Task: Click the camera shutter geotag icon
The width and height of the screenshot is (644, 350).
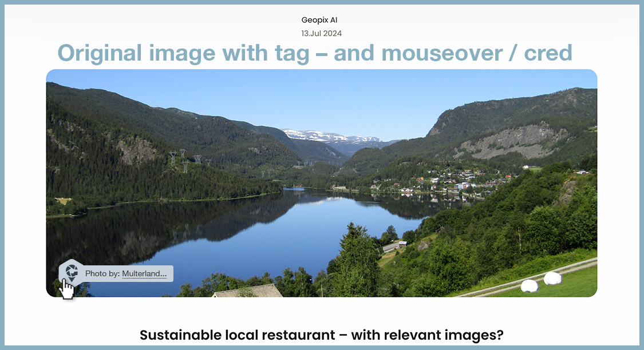Action: coord(72,269)
